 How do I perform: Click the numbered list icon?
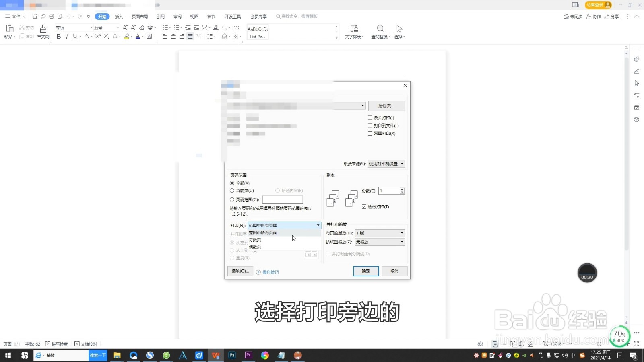[x=176, y=27]
